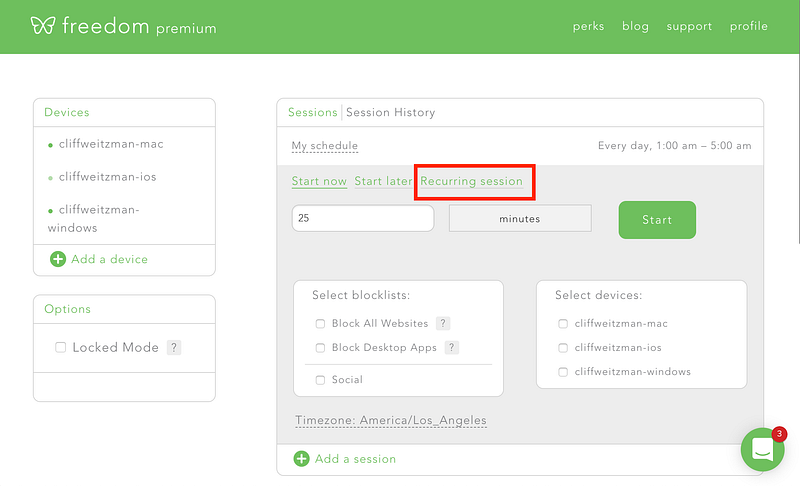
Task: Open help icon for Block Desktop Apps
Action: 452,347
